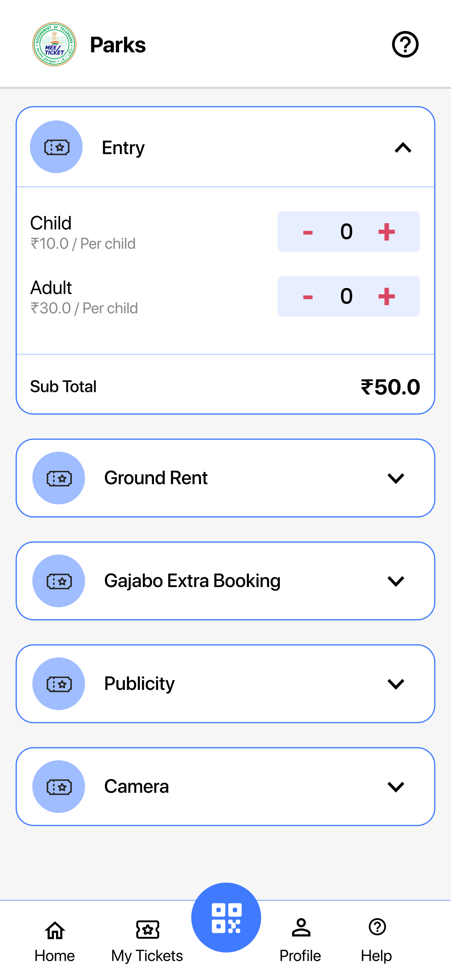This screenshot has height=980, width=451.
Task: Expand the Gajabo Extra Booking section
Action: click(x=396, y=581)
